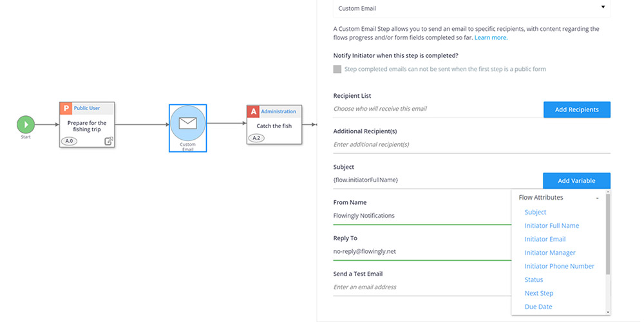
Task: Choose Initiator Email variable
Action: pyautogui.click(x=545, y=239)
